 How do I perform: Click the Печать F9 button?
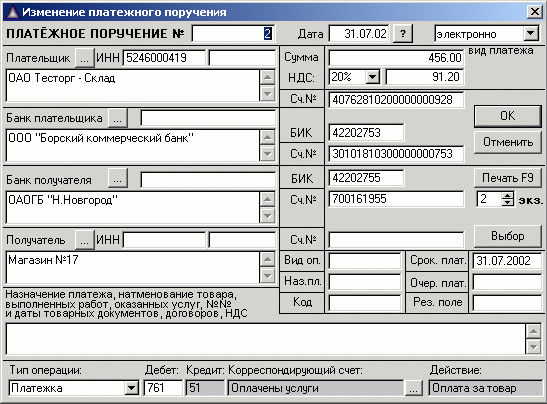point(508,178)
